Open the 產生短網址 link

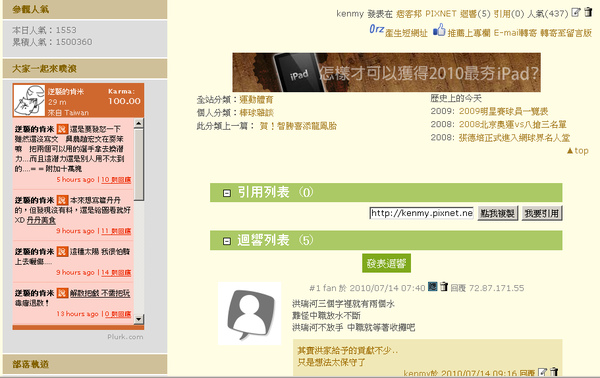click(x=406, y=33)
